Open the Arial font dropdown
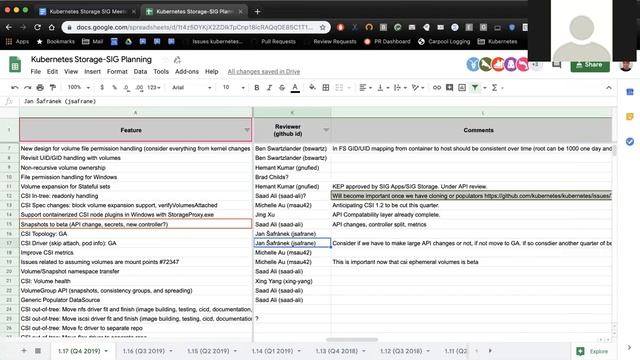640x360 pixels. click(x=191, y=87)
